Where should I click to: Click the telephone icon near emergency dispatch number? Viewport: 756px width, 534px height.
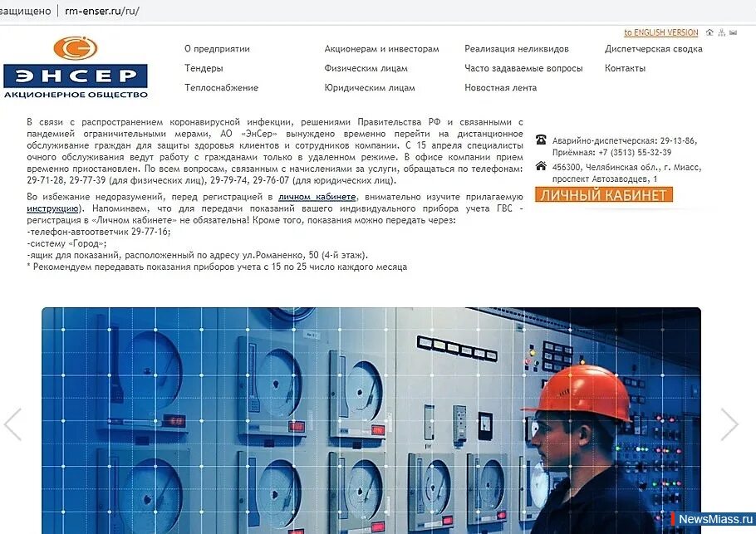point(541,140)
